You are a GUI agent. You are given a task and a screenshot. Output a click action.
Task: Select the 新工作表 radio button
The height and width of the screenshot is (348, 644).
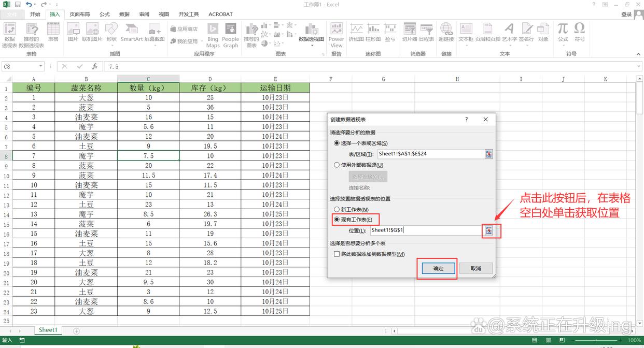337,210
